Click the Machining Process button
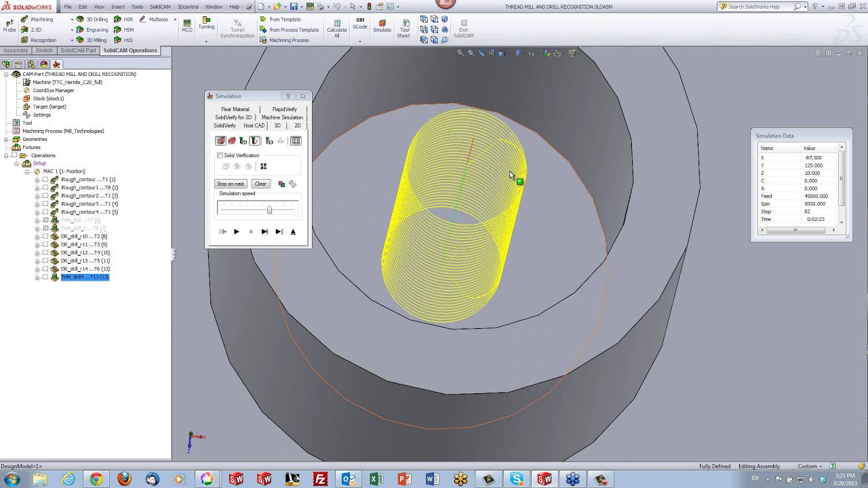Screen dimensions: 868x488 [285, 40]
